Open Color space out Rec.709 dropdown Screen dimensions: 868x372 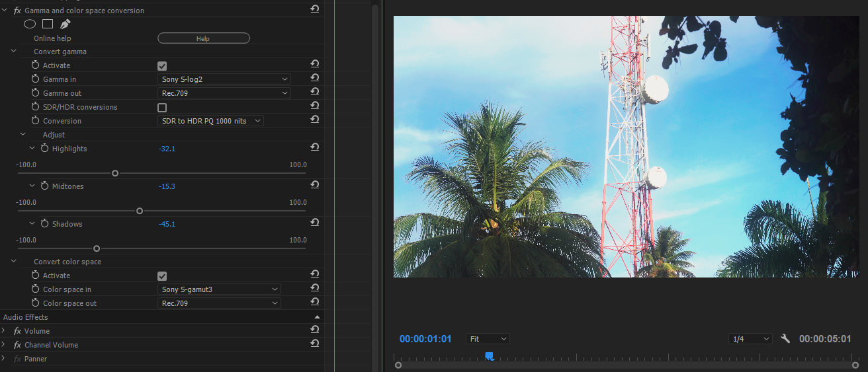coord(219,303)
